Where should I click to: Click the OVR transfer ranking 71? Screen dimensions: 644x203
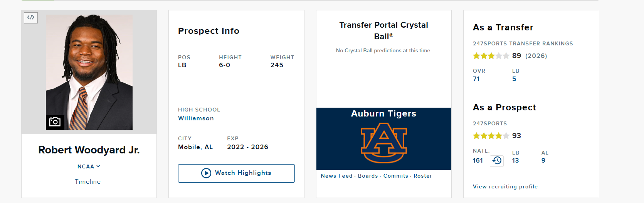tap(476, 79)
